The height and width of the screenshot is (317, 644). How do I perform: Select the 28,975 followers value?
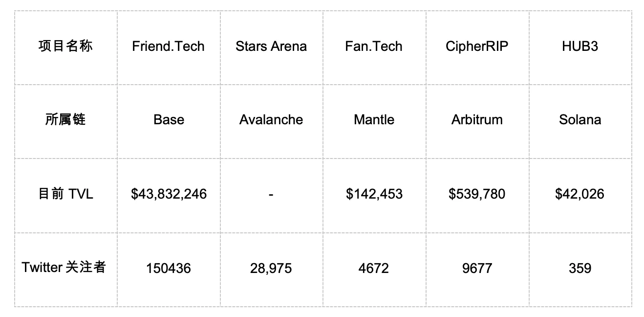pos(271,268)
